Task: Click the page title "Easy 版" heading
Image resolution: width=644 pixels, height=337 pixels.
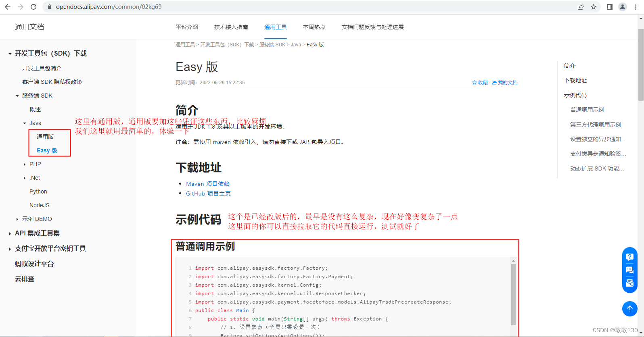Action: click(197, 67)
